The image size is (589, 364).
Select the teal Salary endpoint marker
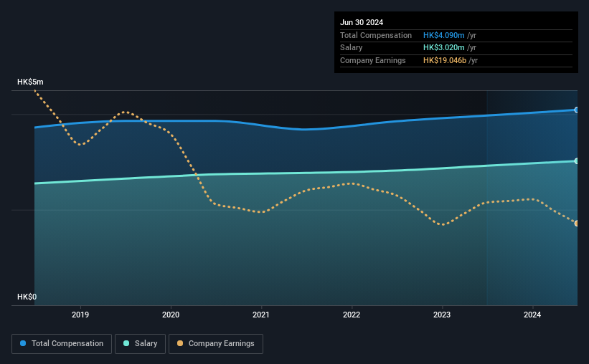577,161
